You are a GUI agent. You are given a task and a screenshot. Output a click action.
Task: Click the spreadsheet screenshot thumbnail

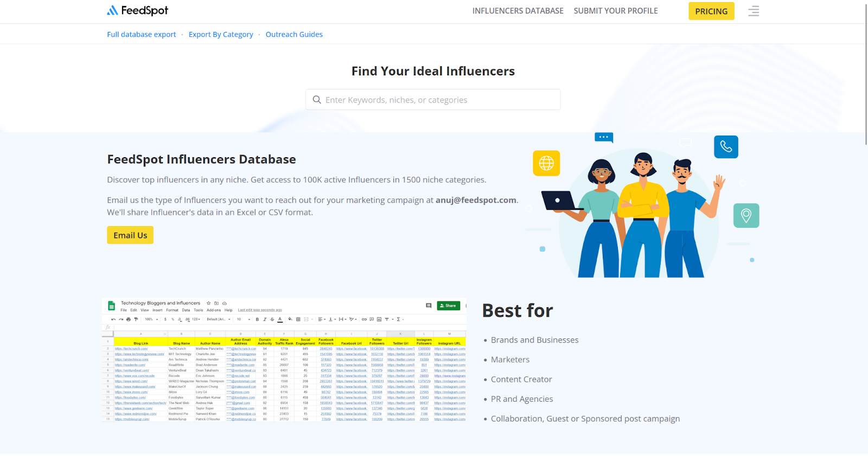(284, 360)
